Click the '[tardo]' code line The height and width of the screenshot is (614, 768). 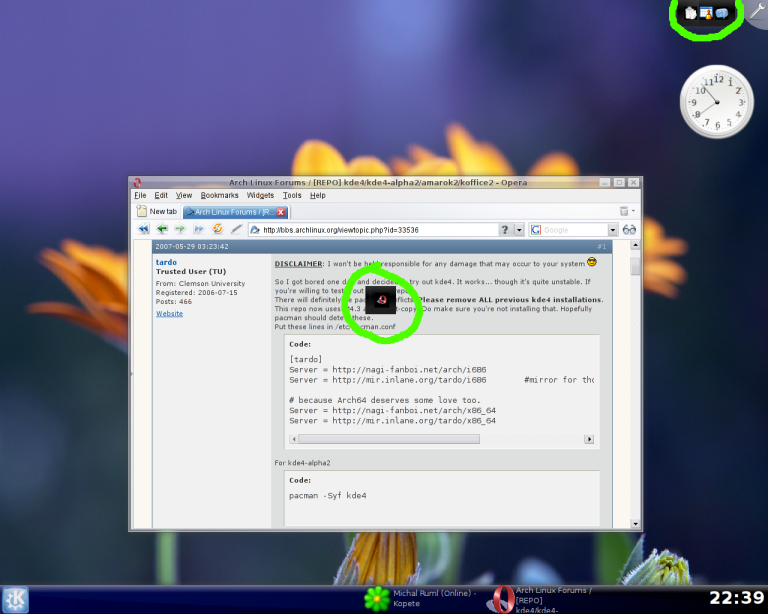[306, 359]
